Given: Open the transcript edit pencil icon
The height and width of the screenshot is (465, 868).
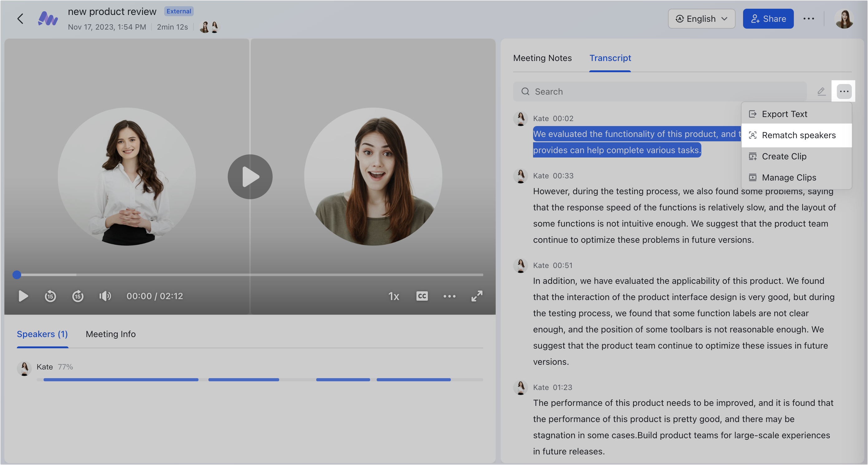Looking at the screenshot, I should pos(822,91).
